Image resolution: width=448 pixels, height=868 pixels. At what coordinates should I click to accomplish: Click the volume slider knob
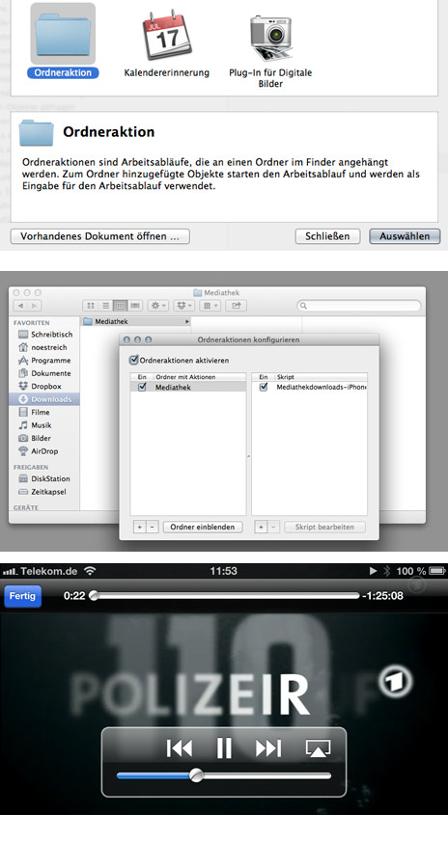196,775
